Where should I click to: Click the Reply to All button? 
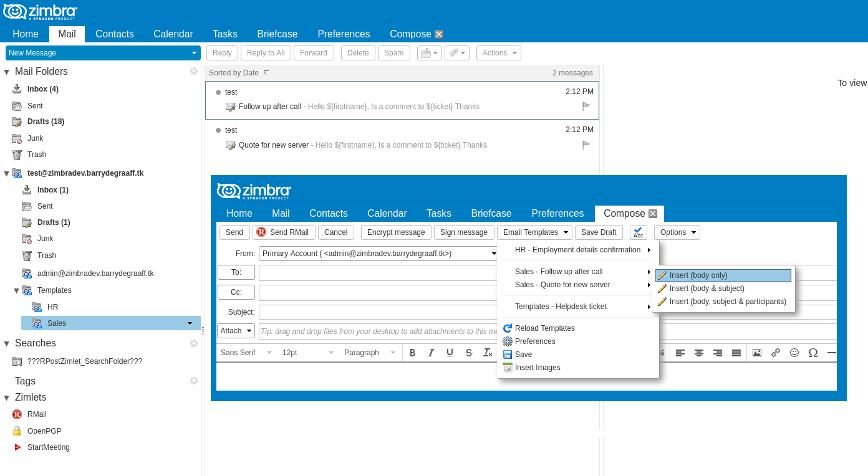(x=266, y=53)
